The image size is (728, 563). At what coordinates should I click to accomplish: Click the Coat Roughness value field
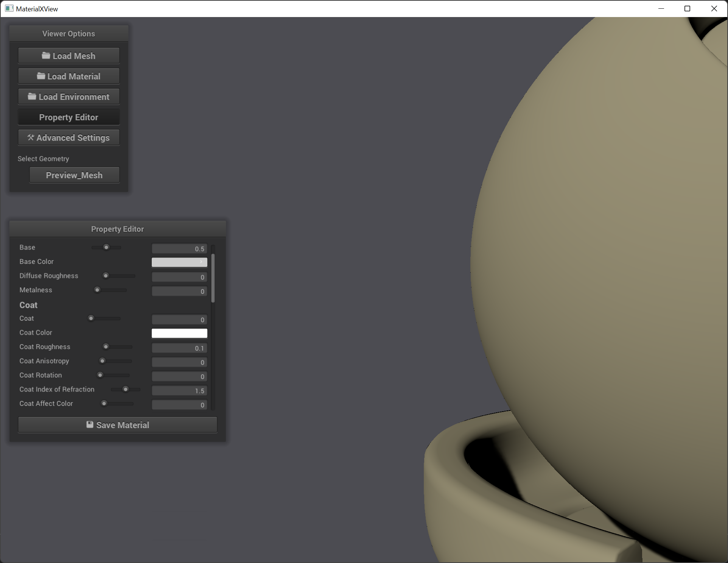[179, 348]
